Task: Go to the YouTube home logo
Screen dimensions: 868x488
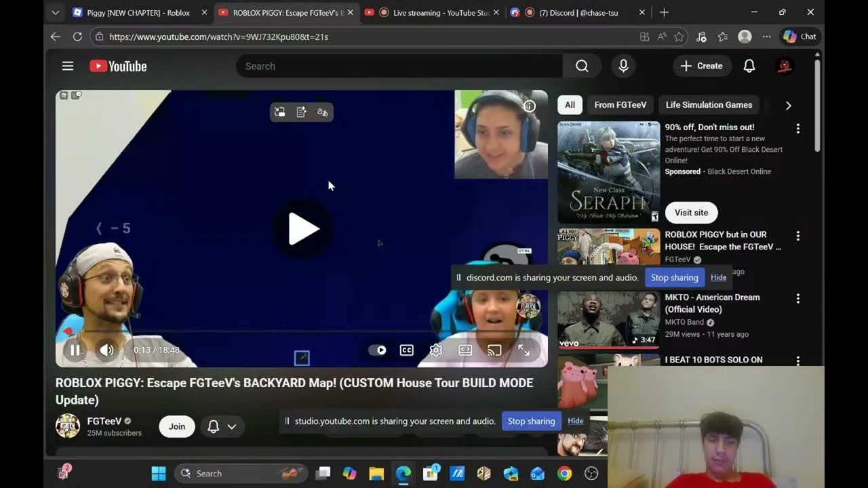Action: pyautogui.click(x=118, y=66)
